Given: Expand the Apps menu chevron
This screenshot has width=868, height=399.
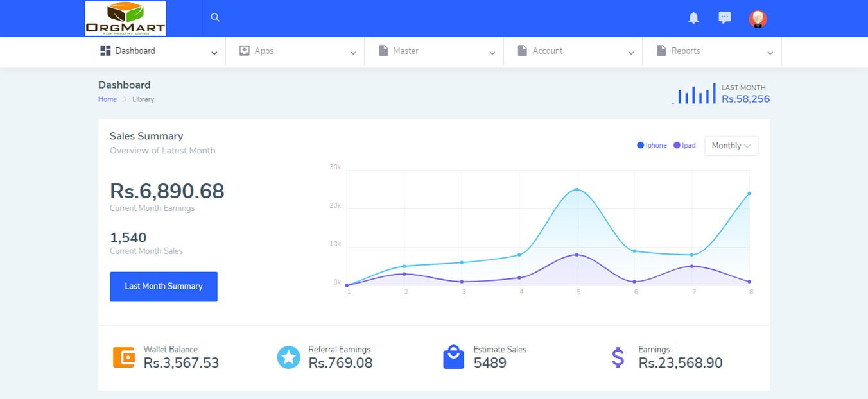Looking at the screenshot, I should coord(353,53).
